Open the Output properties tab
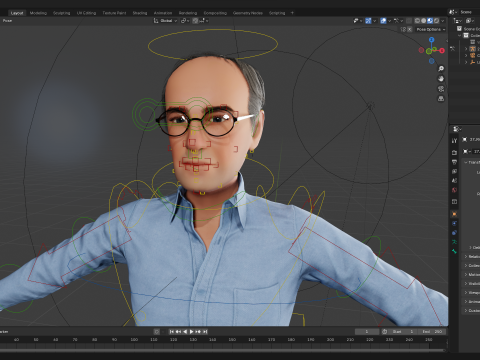This screenshot has width=480, height=360. [454, 162]
